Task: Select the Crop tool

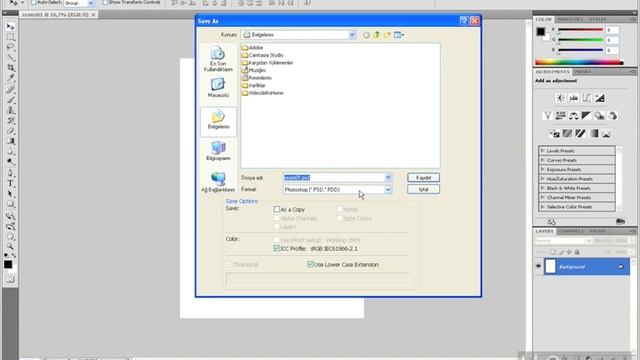Action: click(11, 68)
